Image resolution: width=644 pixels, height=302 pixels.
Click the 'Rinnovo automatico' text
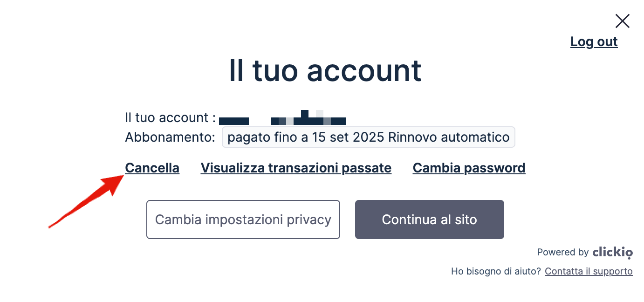(x=449, y=137)
